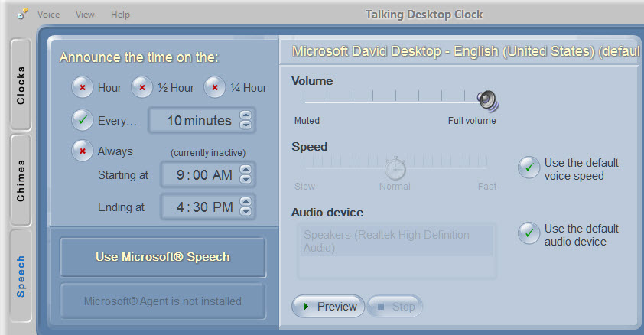Viewport: 644px width, 335px height.
Task: Click the Microsoft David Desktop voice title
Action: (466, 51)
